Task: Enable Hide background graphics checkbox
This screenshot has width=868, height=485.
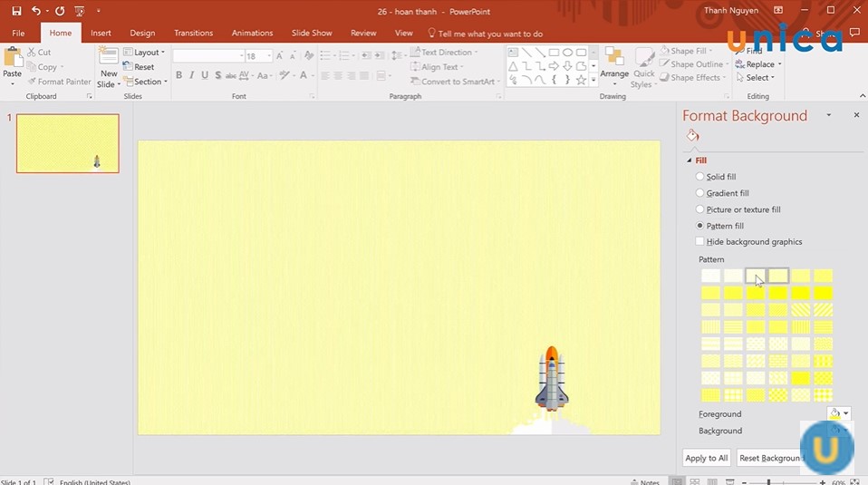Action: (699, 242)
